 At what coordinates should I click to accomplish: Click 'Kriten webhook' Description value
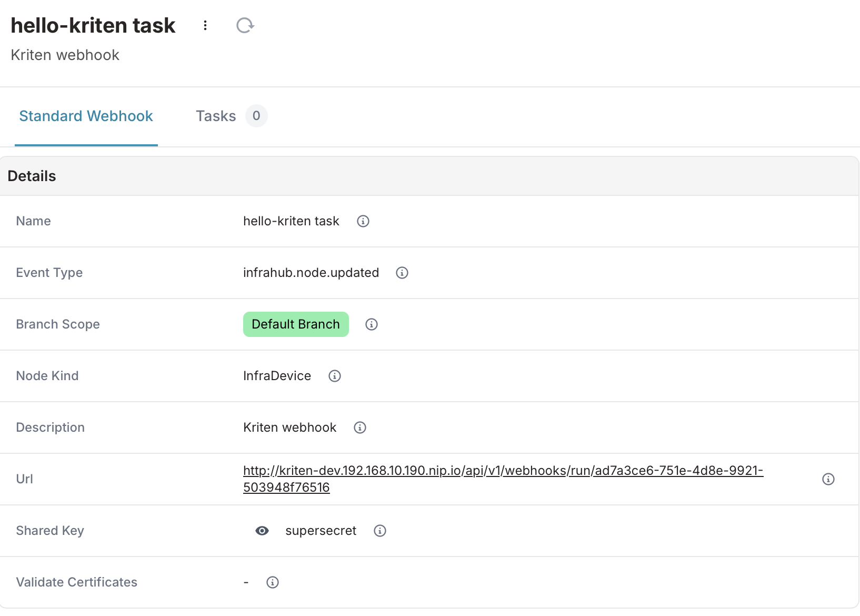click(x=289, y=428)
